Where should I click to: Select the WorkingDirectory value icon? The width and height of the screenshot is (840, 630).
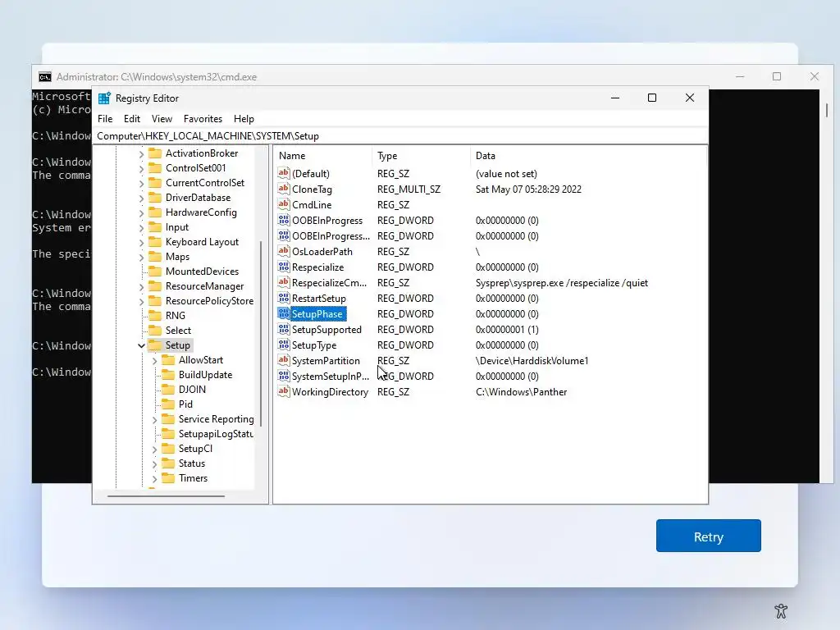coord(283,391)
